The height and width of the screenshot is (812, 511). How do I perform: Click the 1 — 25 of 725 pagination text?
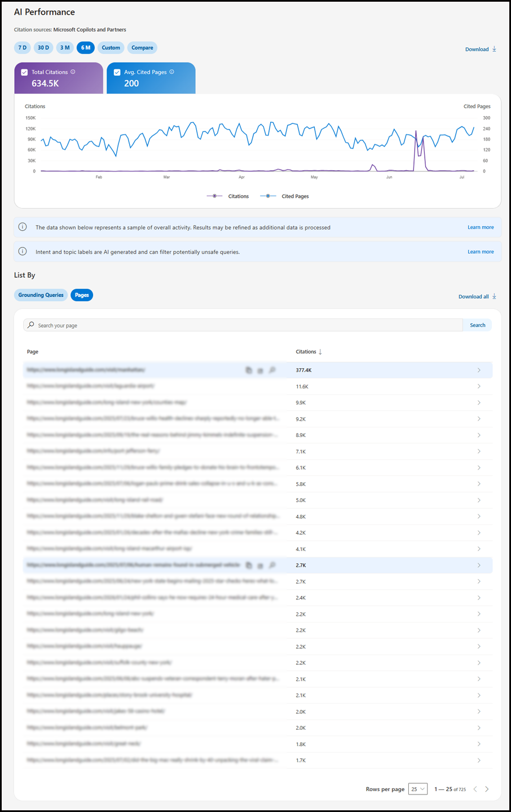coord(450,789)
